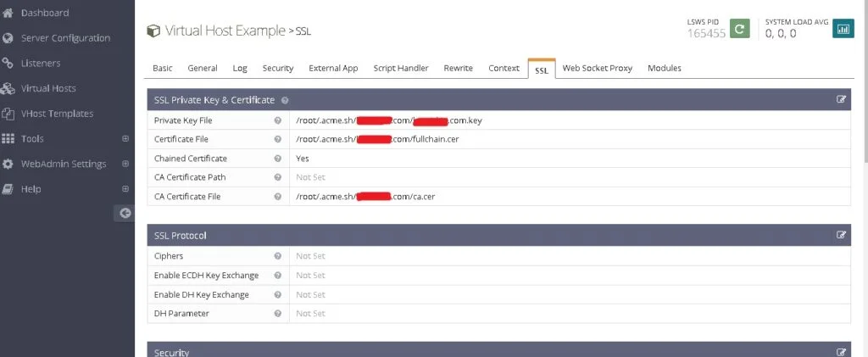Open real-time stats chart icon
Viewport: 868px width, 357px height.
point(843,29)
